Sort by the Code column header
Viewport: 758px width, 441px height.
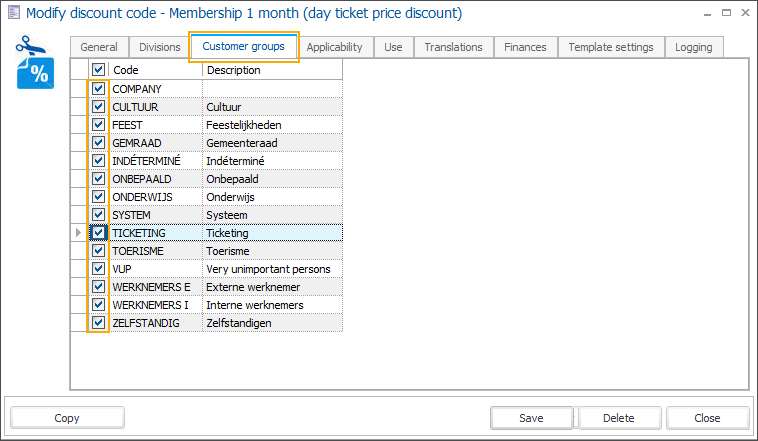155,71
